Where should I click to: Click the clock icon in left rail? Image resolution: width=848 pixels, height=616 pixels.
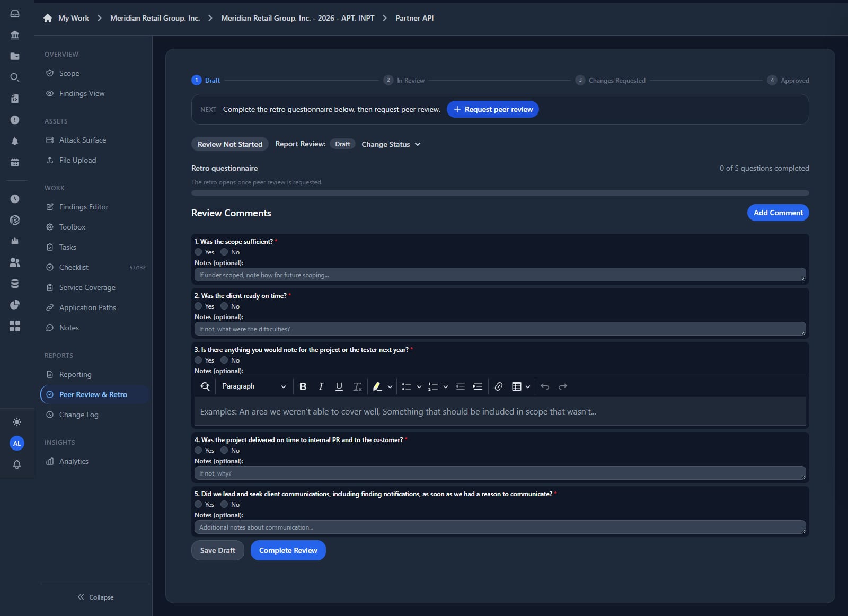coord(15,199)
